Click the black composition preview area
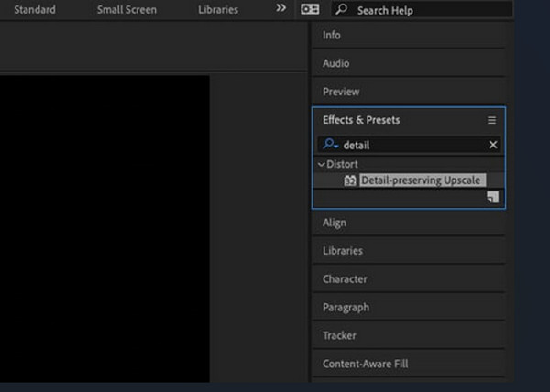This screenshot has width=550, height=392. pos(104,228)
